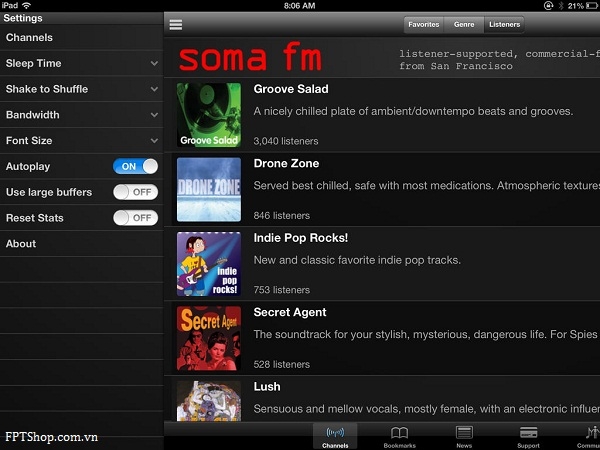Tap the 8:06 AM clock

point(300,6)
